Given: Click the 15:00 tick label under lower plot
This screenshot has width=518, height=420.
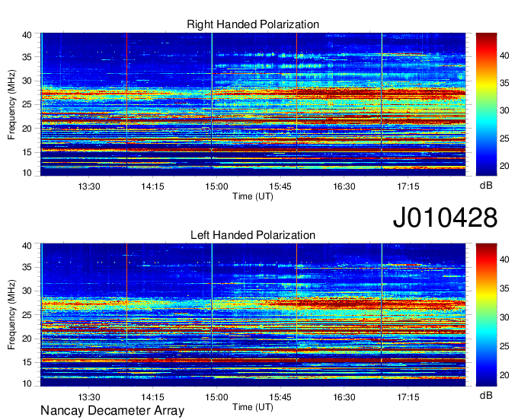Looking at the screenshot, I should (x=216, y=397).
